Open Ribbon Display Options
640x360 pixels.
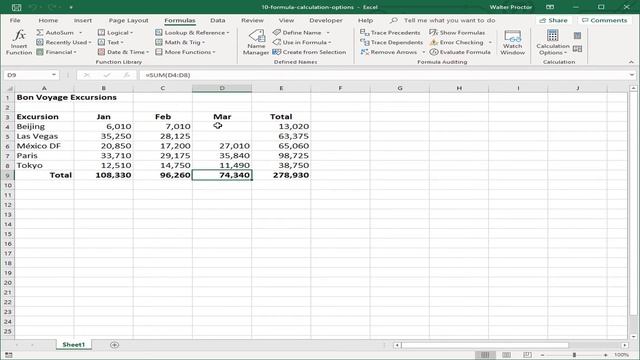pos(550,7)
